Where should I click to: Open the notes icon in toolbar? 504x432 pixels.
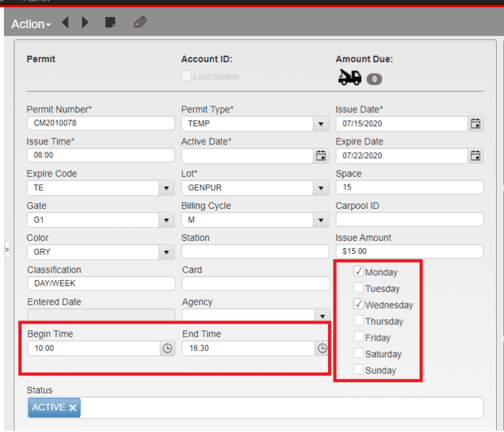coord(111,23)
